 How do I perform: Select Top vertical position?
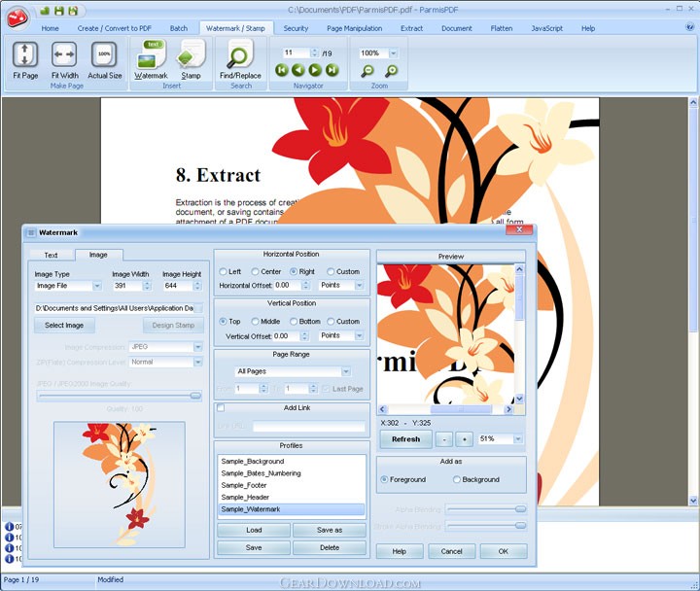223,321
